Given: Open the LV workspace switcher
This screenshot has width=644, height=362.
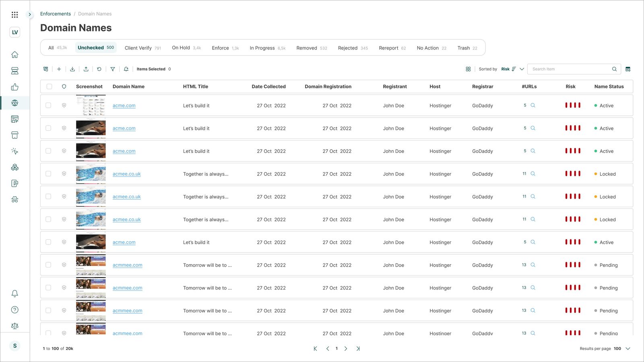Looking at the screenshot, I should tap(15, 32).
